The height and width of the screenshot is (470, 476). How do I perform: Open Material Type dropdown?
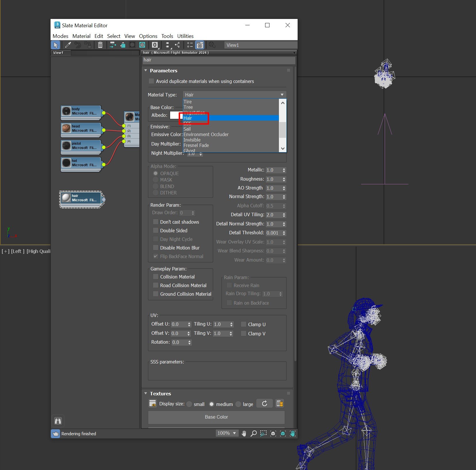[234, 95]
